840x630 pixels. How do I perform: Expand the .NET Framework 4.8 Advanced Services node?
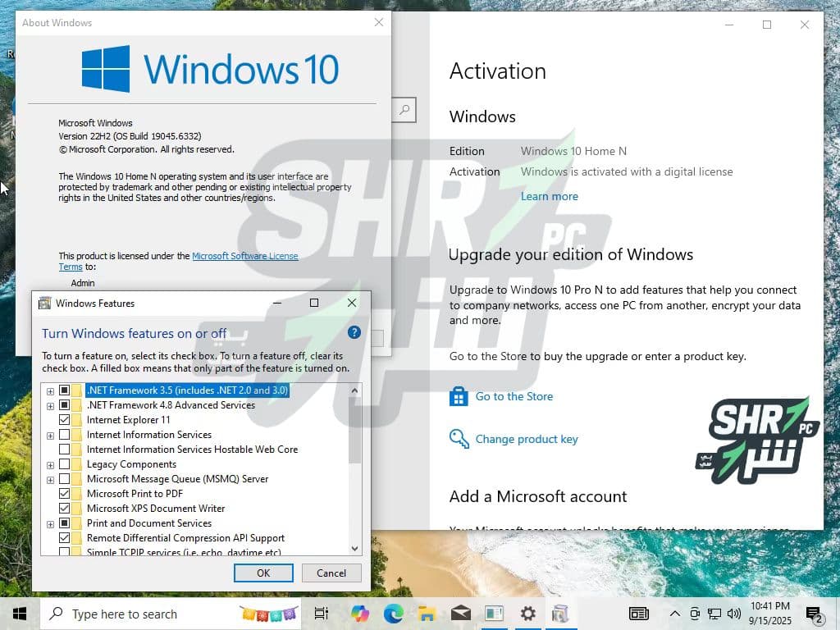[x=50, y=407]
